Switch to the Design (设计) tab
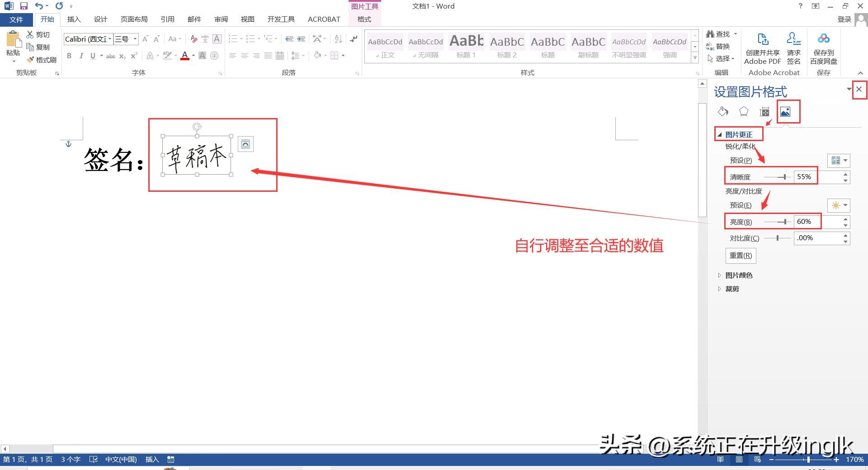 [x=100, y=19]
